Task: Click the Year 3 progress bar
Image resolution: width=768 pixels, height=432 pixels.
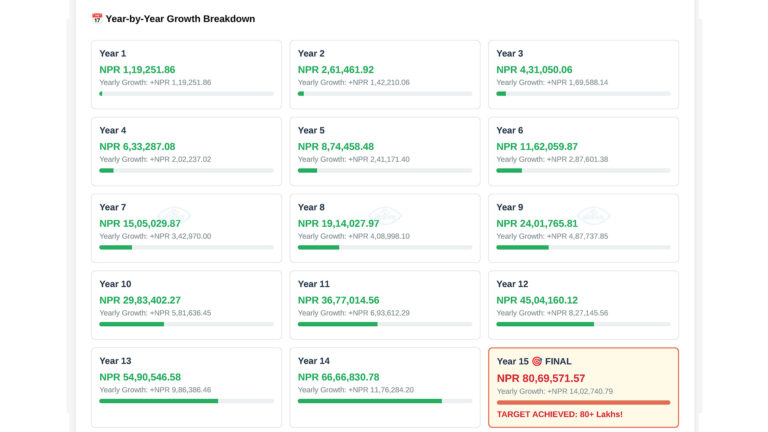Action: click(583, 94)
